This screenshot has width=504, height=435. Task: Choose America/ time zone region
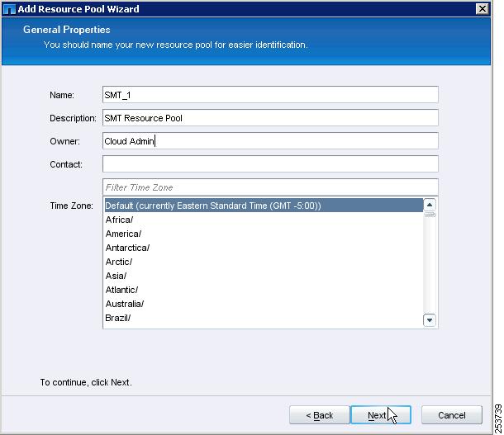coord(264,234)
